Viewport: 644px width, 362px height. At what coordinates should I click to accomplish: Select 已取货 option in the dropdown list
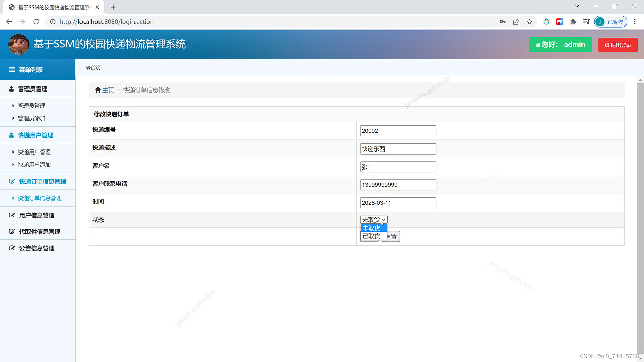point(371,236)
